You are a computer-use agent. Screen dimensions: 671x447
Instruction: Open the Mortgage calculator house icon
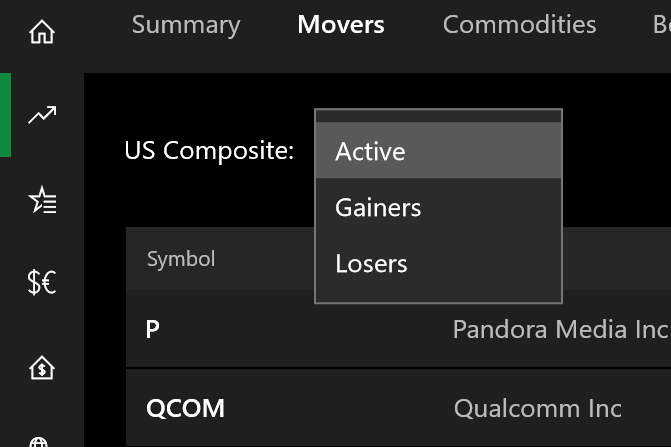[42, 368]
